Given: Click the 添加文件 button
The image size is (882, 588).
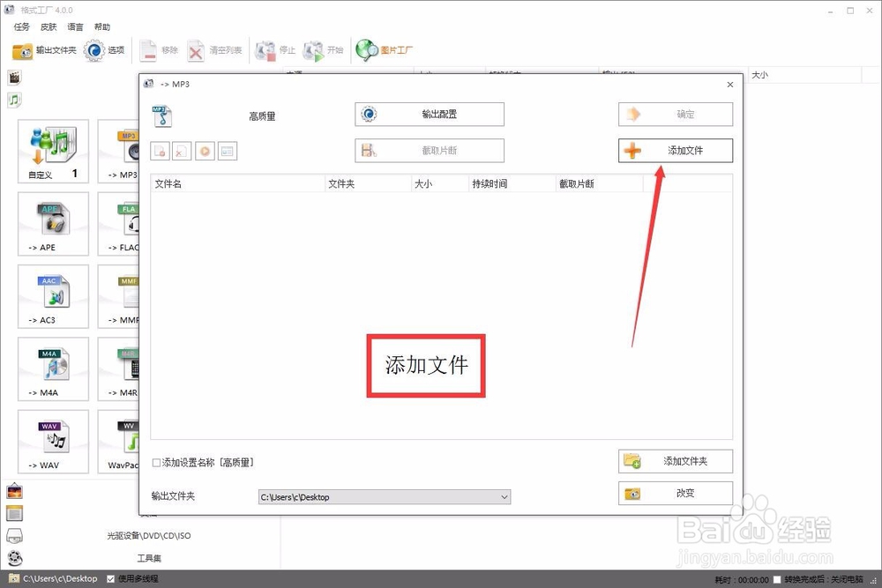Looking at the screenshot, I should [675, 150].
